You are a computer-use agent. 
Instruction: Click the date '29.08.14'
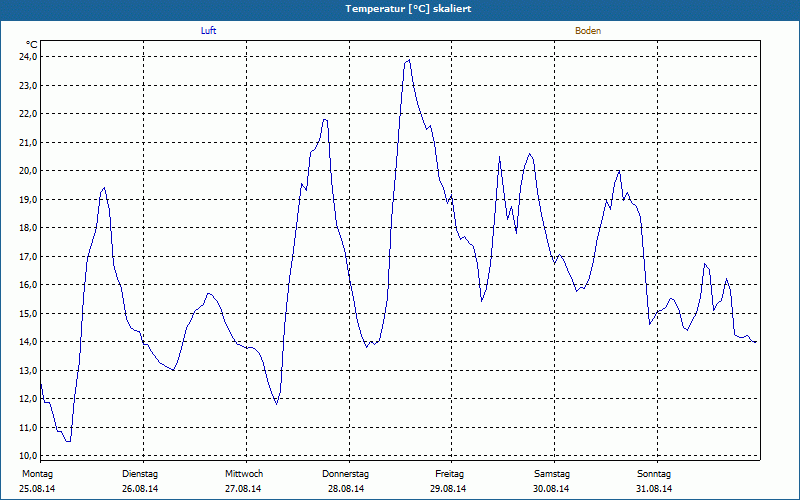point(448,489)
